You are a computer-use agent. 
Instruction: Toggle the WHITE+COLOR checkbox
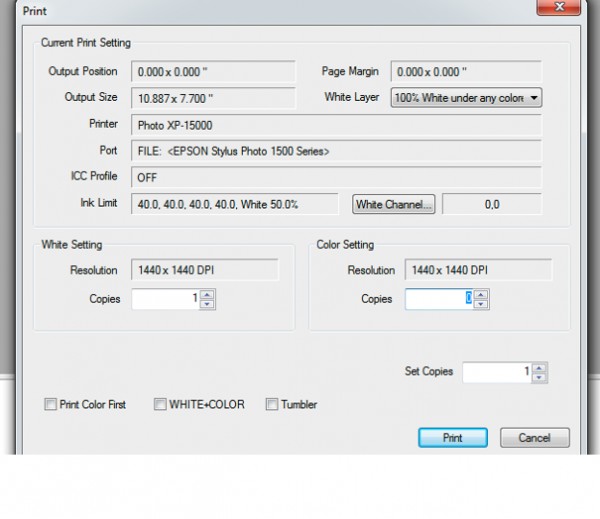160,405
